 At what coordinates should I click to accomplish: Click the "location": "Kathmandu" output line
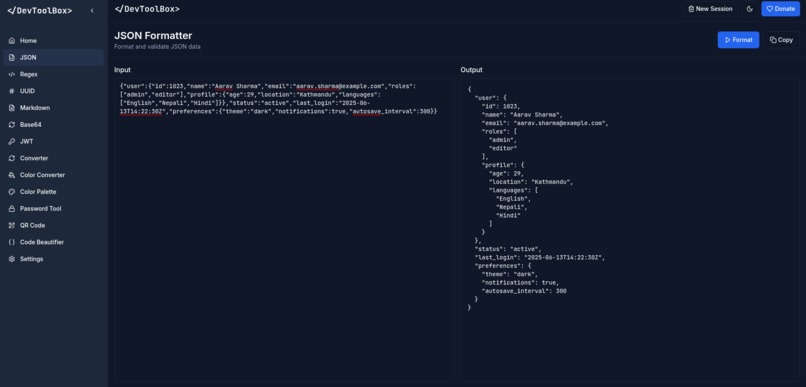[x=531, y=182]
